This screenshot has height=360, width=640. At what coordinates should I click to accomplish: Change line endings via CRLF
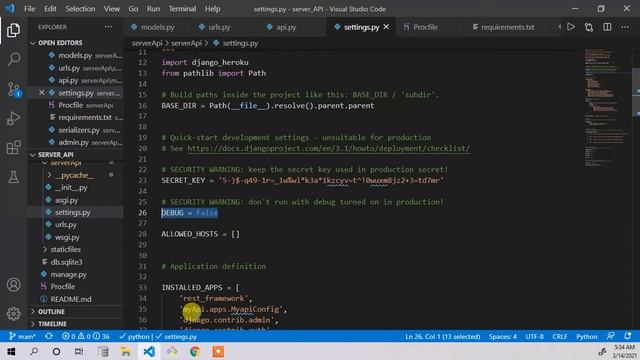(x=560, y=336)
